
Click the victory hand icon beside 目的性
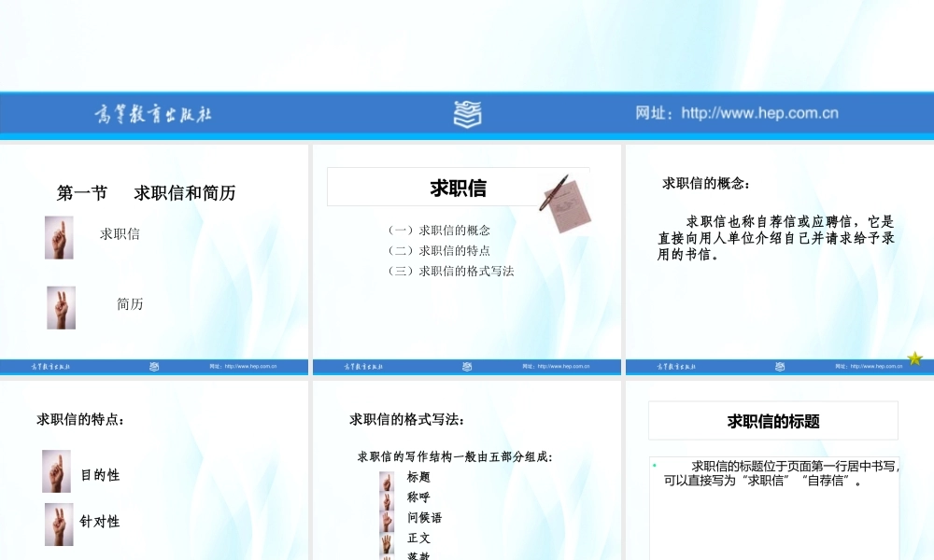[x=57, y=472]
